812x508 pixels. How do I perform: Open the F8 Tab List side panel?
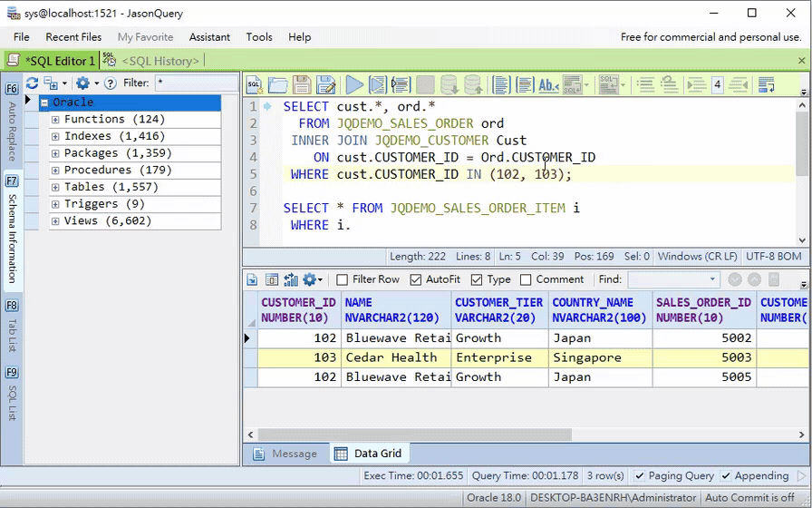[x=12, y=326]
